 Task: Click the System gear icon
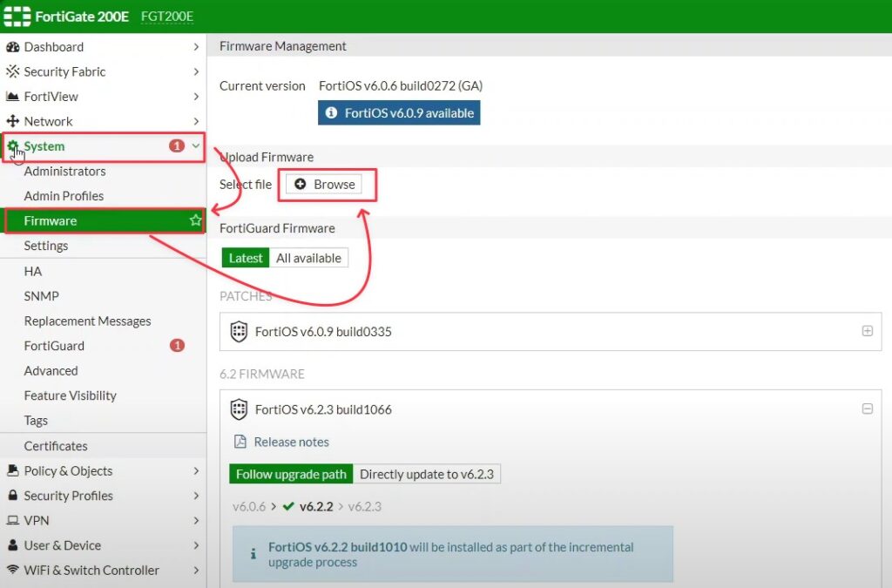(x=12, y=146)
